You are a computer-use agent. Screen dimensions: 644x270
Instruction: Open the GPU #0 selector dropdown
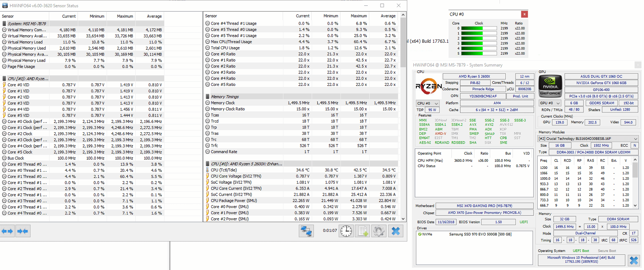click(x=550, y=103)
